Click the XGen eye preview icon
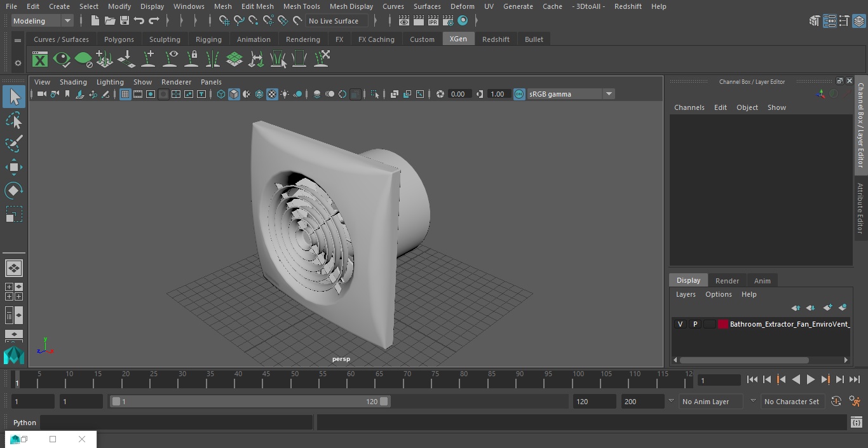 pos(62,60)
